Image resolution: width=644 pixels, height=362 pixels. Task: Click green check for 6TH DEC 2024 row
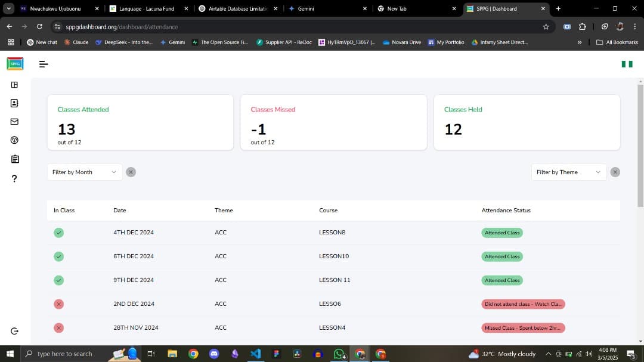pos(58,256)
